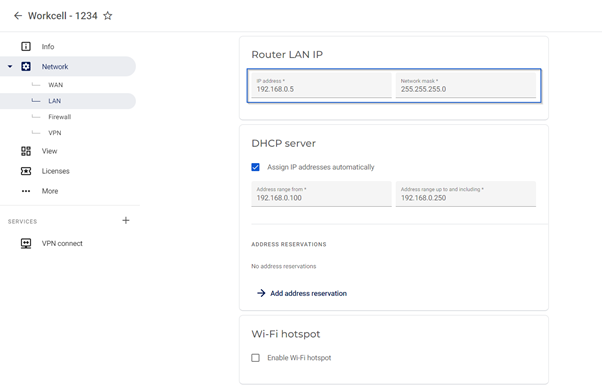The width and height of the screenshot is (602, 387).
Task: Select the Licenses ticket icon
Action: (x=26, y=171)
